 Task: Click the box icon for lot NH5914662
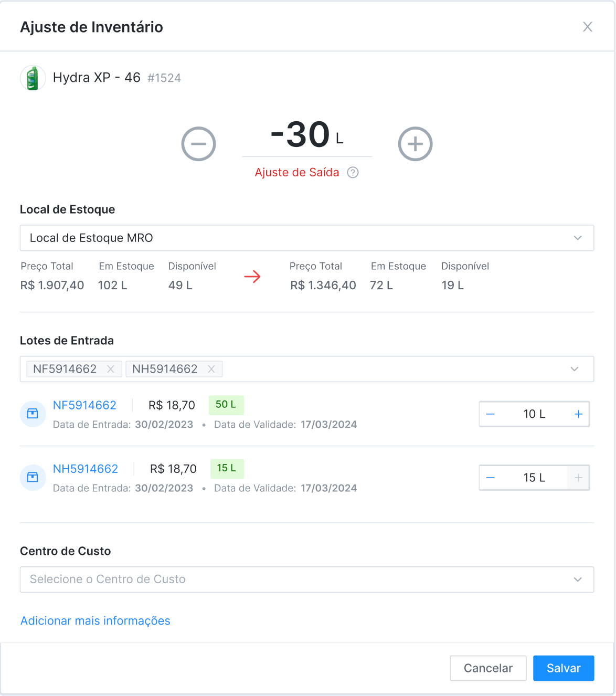(x=33, y=477)
